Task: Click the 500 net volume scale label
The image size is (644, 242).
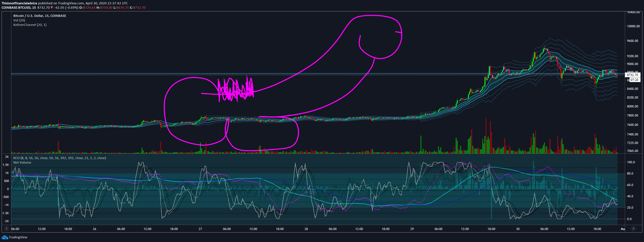Action: click(x=6, y=181)
